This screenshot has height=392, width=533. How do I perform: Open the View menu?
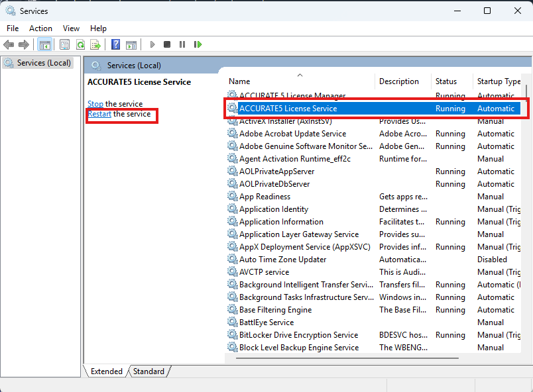point(71,28)
